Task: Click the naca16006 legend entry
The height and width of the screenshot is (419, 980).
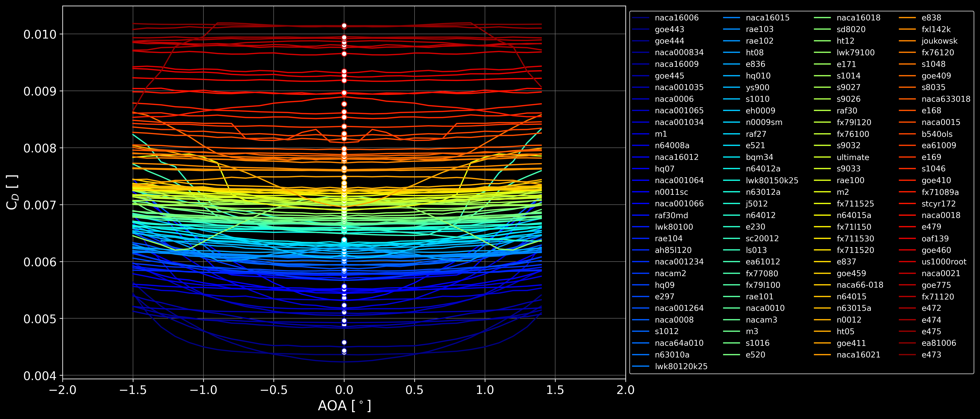Action: pyautogui.click(x=676, y=18)
